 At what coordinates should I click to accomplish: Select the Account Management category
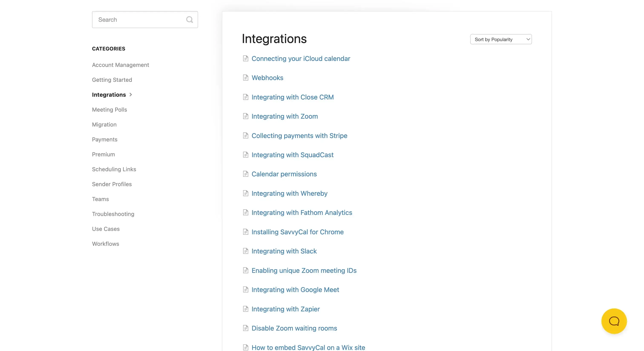coord(120,65)
